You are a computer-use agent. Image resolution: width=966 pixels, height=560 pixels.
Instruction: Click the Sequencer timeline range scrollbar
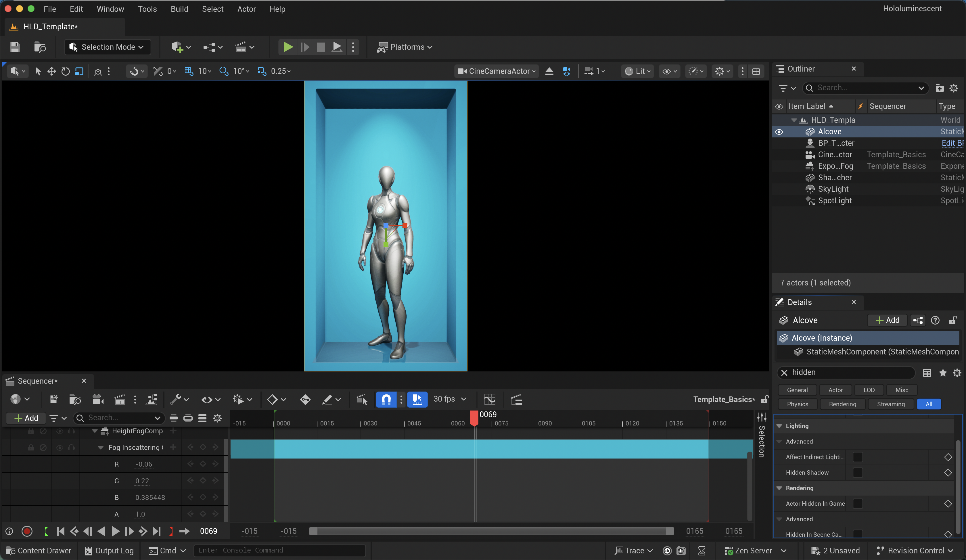pyautogui.click(x=491, y=531)
